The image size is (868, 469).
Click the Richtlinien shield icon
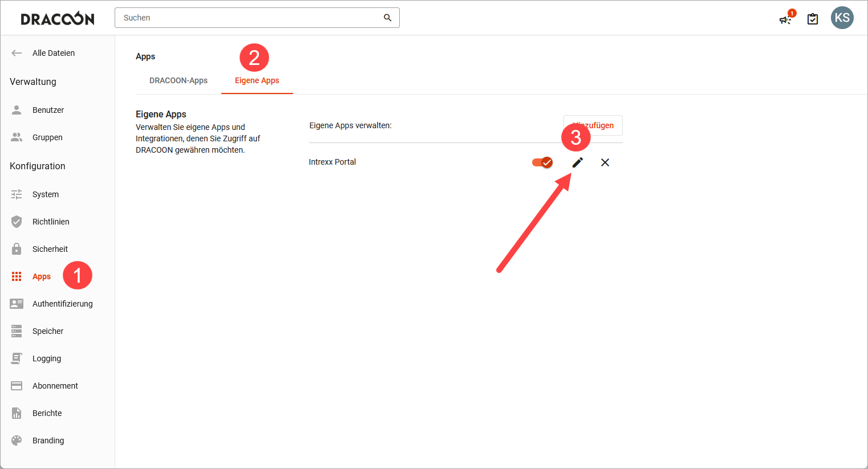(x=17, y=222)
